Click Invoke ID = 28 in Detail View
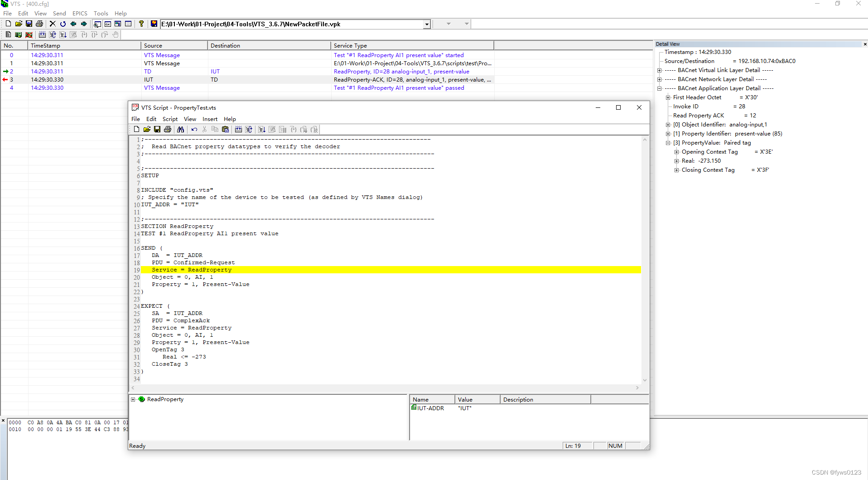 coord(709,107)
